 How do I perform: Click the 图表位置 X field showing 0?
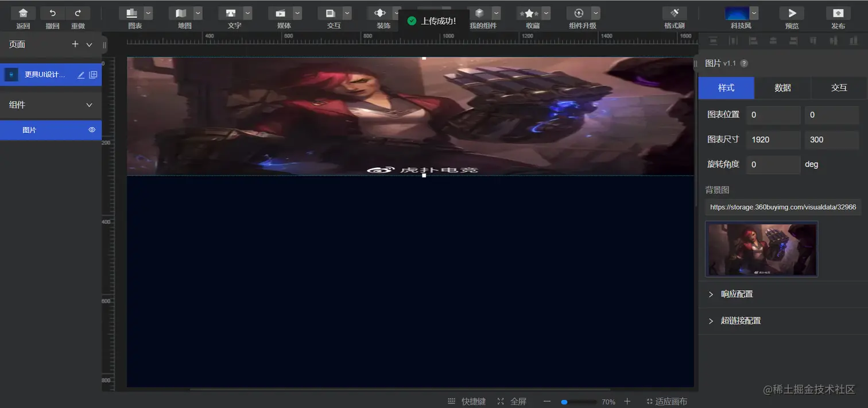[773, 115]
